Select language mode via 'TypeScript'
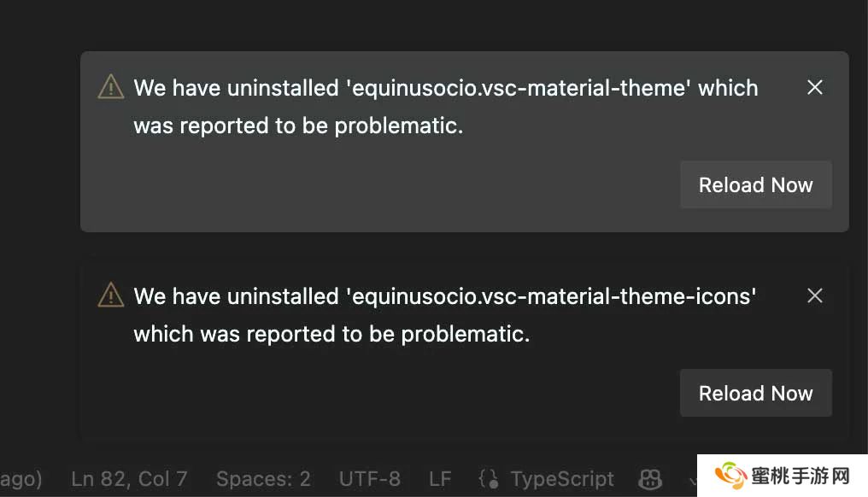The height and width of the screenshot is (497, 868). [x=562, y=479]
